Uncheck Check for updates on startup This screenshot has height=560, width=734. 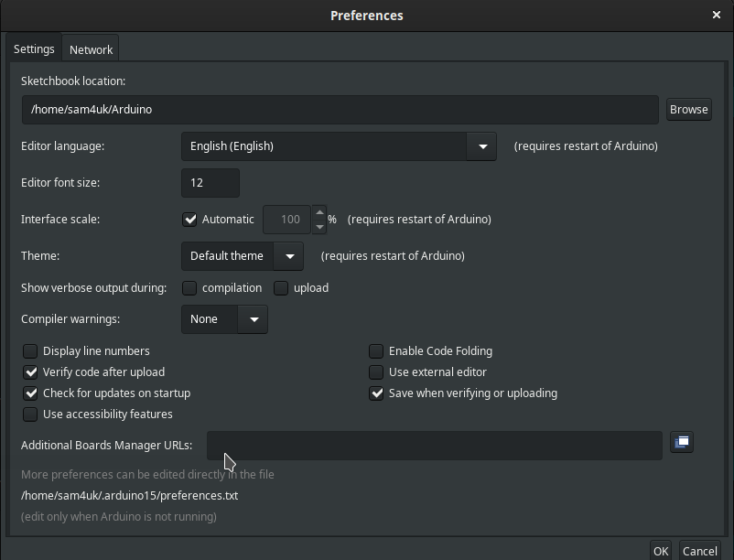[x=30, y=393]
